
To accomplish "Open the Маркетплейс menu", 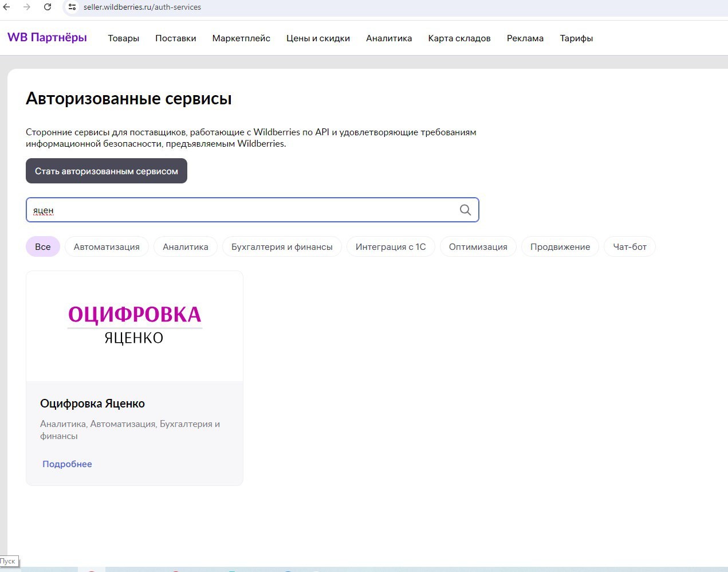I will point(241,38).
